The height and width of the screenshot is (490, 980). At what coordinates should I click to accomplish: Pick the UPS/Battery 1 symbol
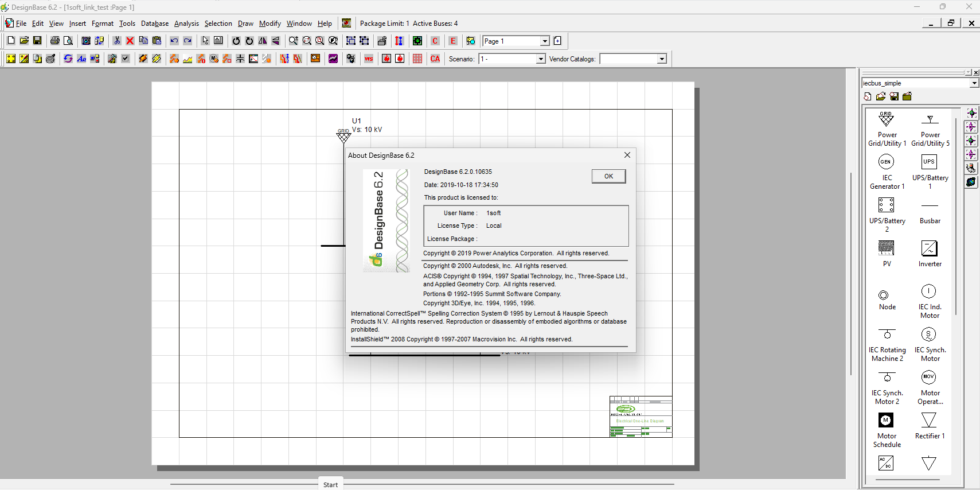coord(930,172)
